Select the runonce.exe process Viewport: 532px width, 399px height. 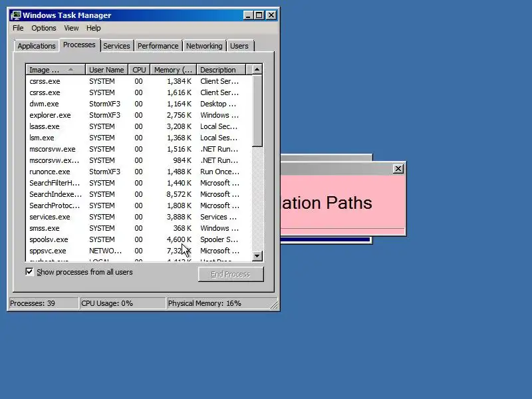tap(139, 172)
